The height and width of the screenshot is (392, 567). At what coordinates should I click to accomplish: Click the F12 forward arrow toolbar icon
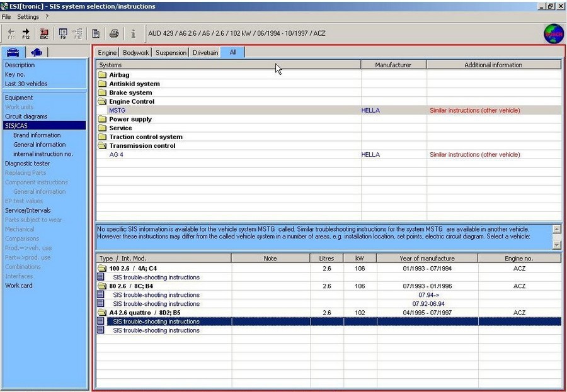pyautogui.click(x=26, y=33)
